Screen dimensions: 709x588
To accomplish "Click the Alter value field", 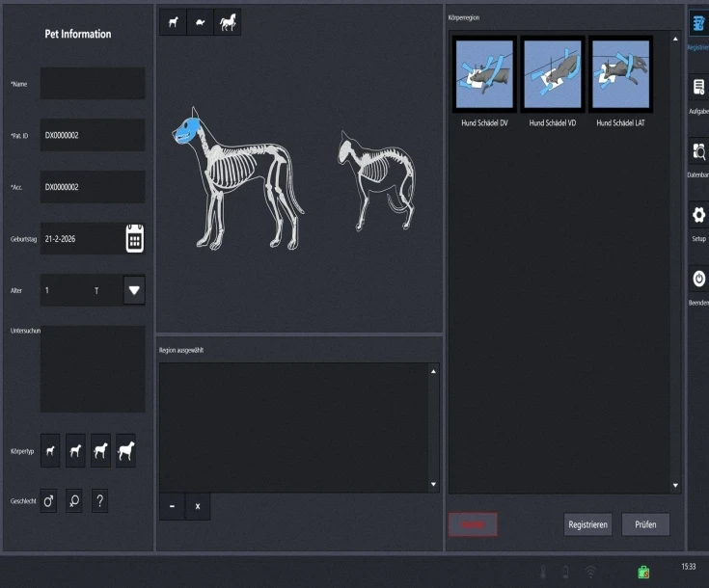I will (x=81, y=290).
